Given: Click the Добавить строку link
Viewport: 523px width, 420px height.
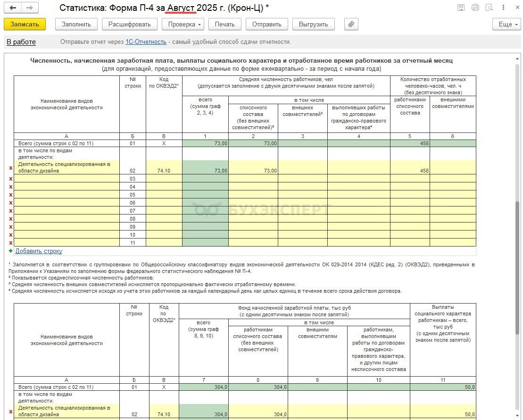Looking at the screenshot, I should tap(39, 251).
